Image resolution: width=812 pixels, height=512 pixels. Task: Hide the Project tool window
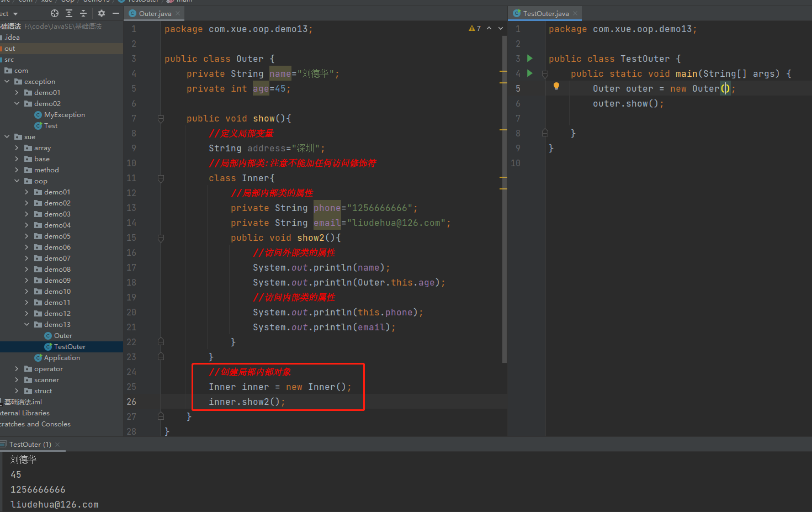pos(116,13)
